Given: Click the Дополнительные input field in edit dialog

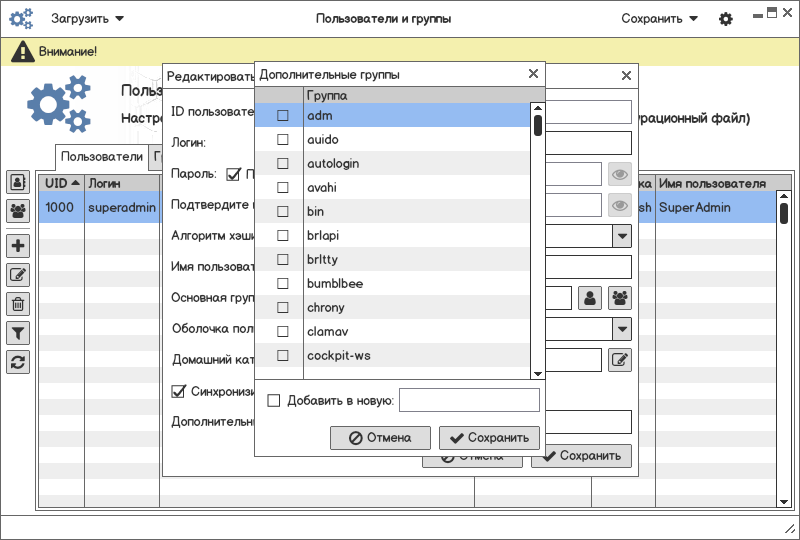Looking at the screenshot, I should (588, 422).
